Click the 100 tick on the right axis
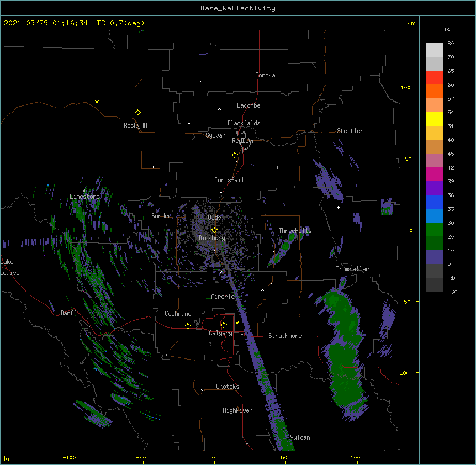Screen dimensions: 476x465 (x=405, y=87)
